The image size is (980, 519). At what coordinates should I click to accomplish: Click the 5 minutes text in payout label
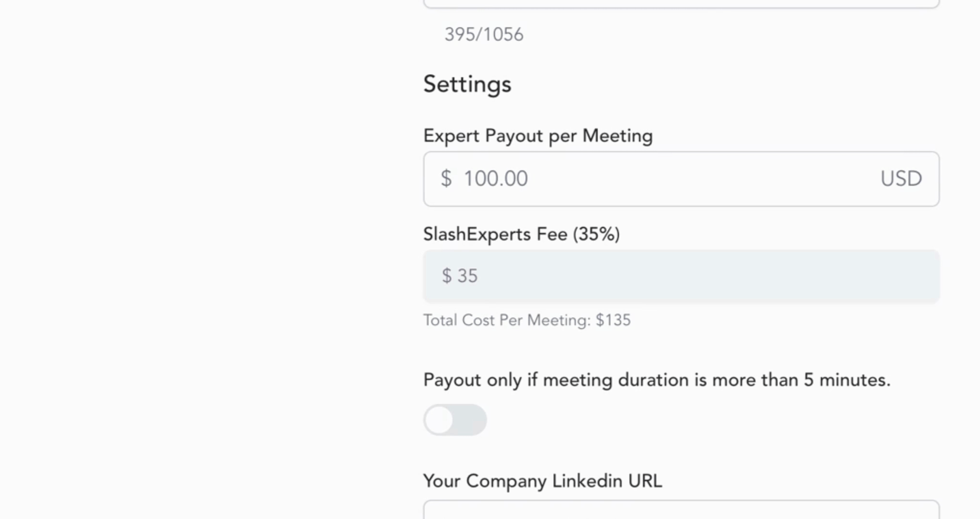pyautogui.click(x=846, y=380)
